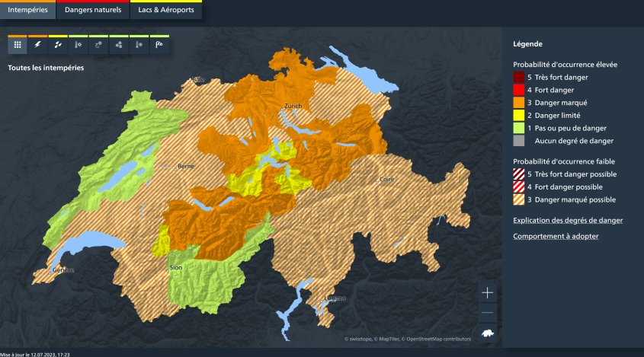Select the frost thermometer-snowflake icon
The image size is (644, 357).
point(139,45)
